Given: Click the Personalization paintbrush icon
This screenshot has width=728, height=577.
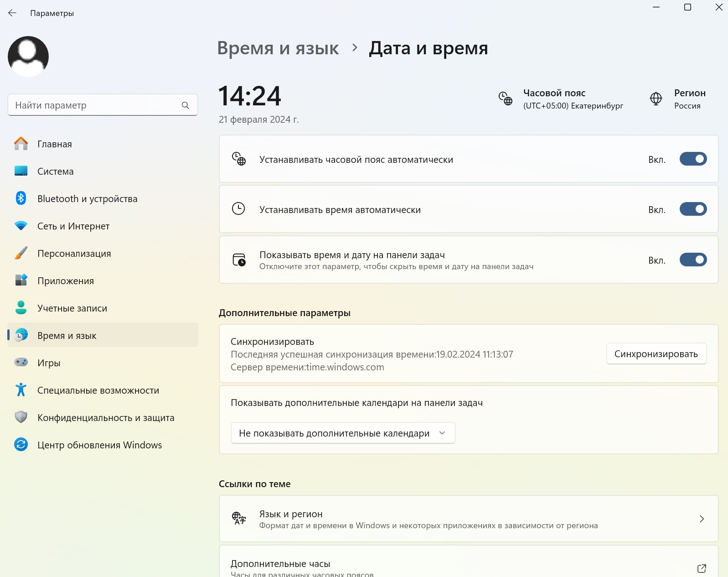Looking at the screenshot, I should point(21,253).
